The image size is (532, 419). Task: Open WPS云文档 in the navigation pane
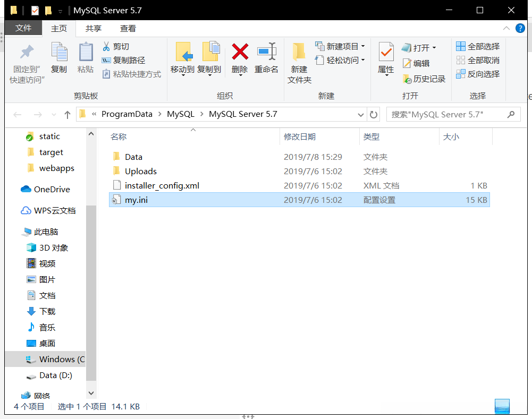point(48,210)
